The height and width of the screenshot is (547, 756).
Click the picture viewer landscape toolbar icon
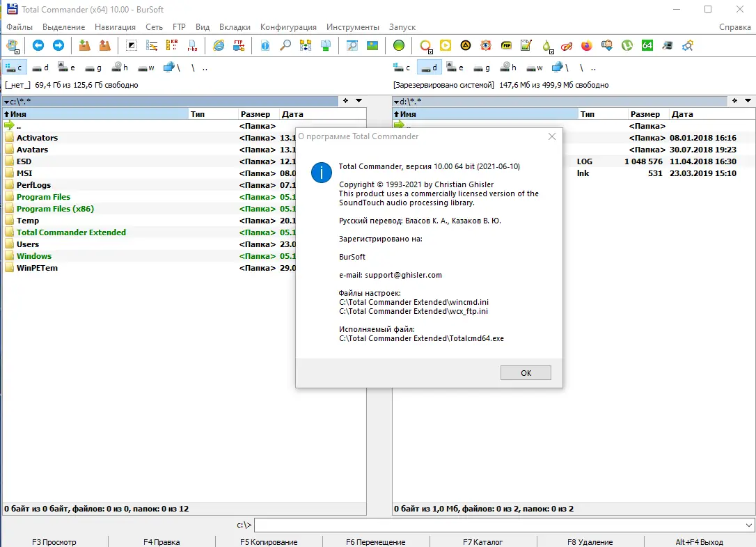click(372, 45)
